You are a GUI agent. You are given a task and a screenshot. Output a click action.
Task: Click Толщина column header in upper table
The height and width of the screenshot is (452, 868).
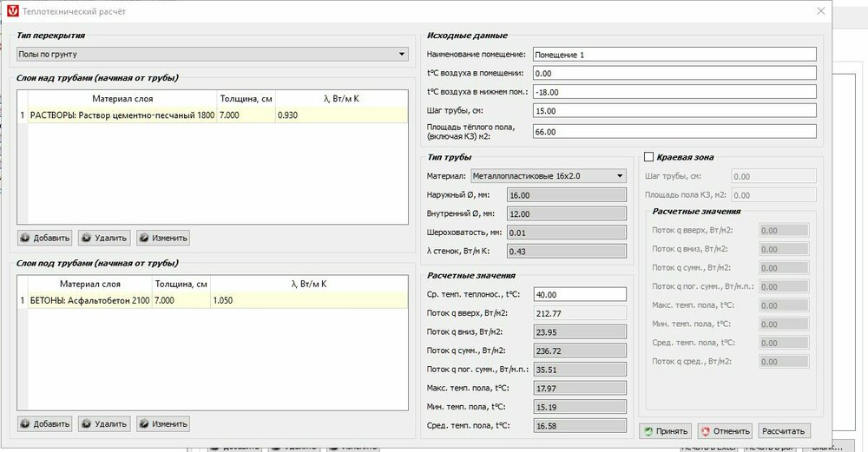pyautogui.click(x=245, y=98)
